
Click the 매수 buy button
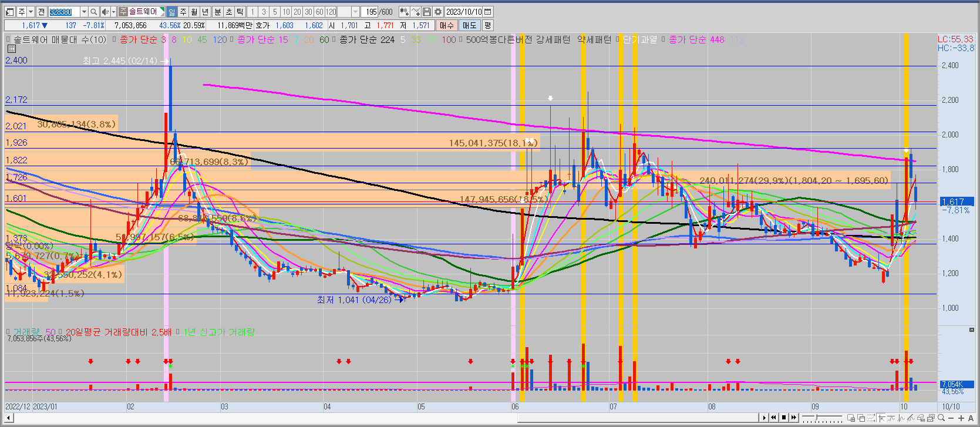point(447,25)
